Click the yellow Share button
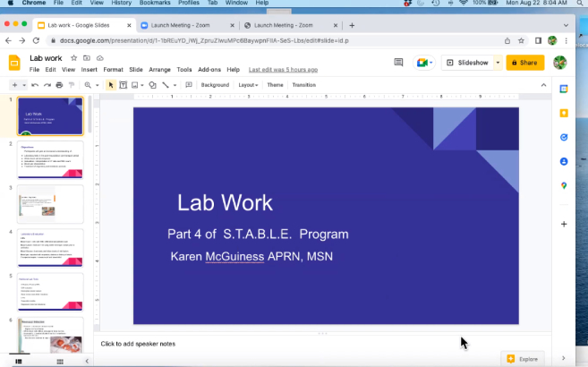The height and width of the screenshot is (367, 588). (x=524, y=63)
